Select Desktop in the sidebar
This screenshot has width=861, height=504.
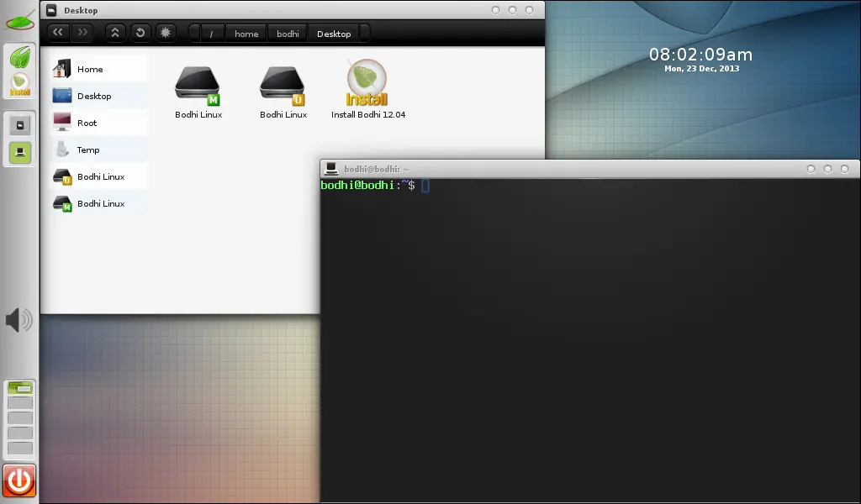[x=98, y=96]
